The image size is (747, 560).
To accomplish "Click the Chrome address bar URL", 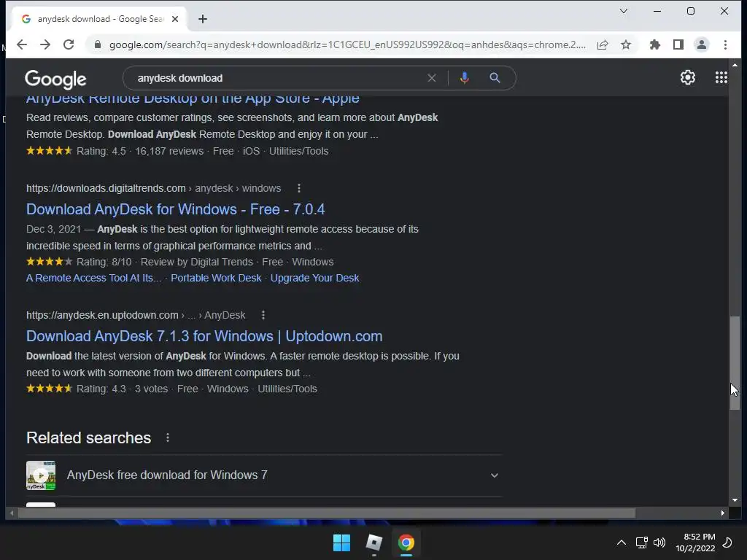I will tap(347, 44).
